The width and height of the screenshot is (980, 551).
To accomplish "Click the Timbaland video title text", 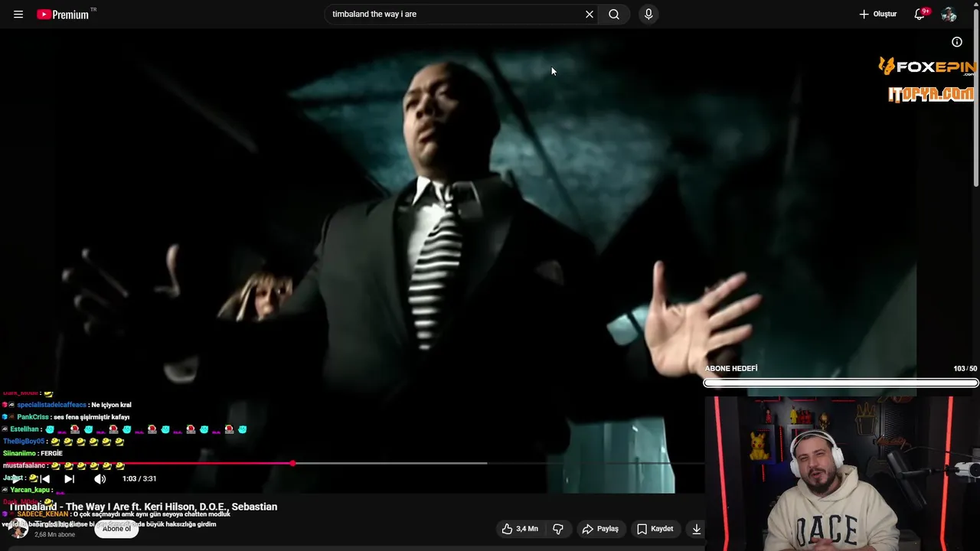I will (143, 507).
